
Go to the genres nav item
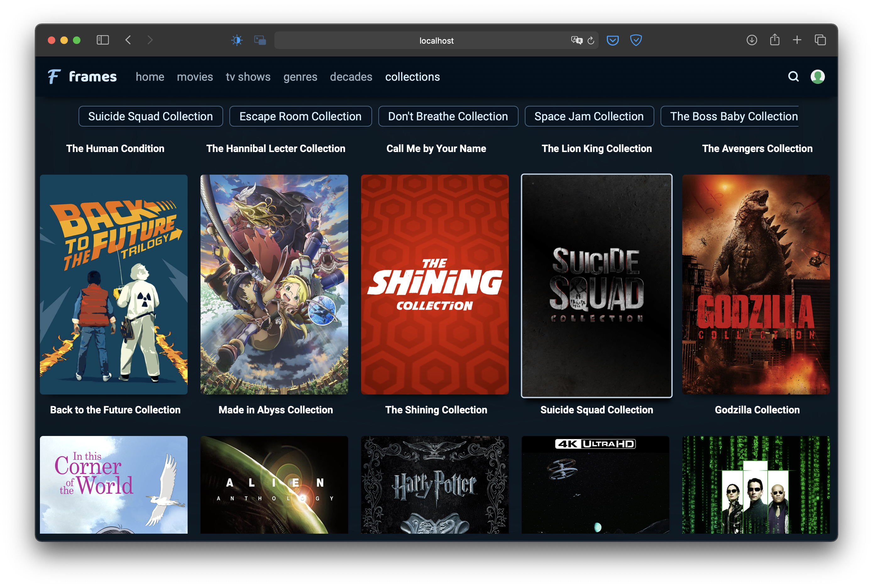tap(300, 77)
